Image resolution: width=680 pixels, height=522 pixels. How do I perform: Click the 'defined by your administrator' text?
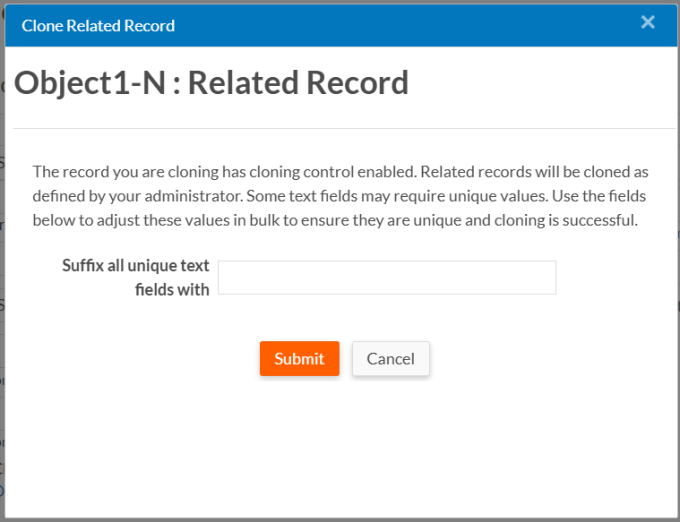click(133, 196)
